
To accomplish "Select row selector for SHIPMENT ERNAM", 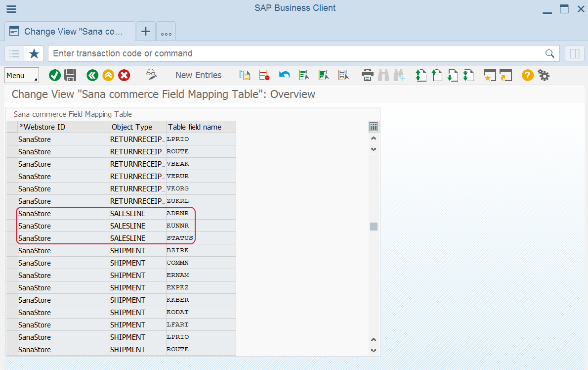I will coord(12,276).
